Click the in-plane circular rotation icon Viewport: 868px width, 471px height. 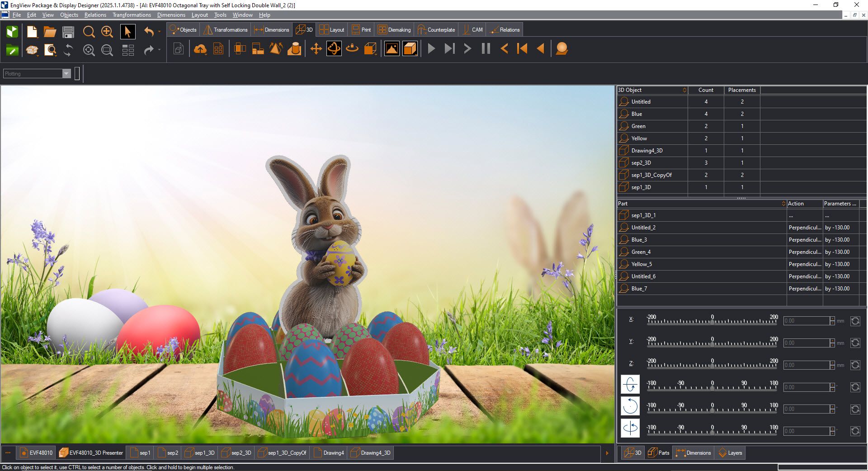[630, 406]
